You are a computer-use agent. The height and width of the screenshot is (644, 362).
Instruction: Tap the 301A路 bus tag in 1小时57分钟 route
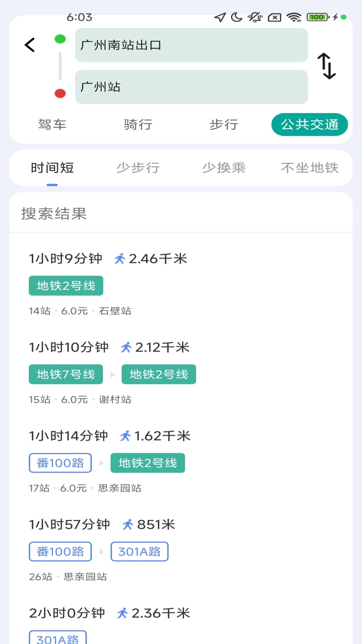point(139,551)
